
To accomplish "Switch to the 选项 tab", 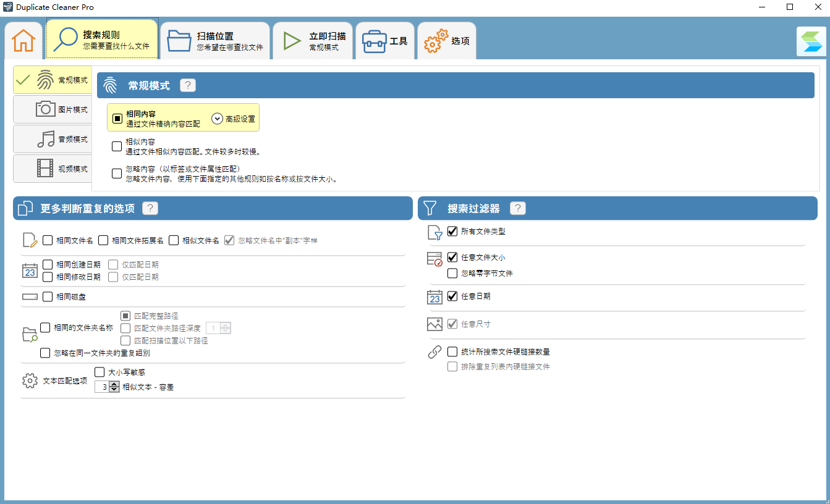I will (447, 41).
